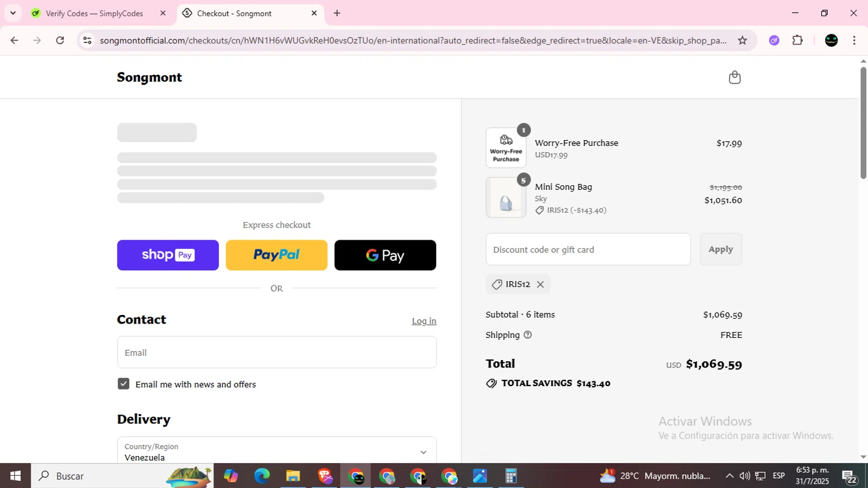
Task: Open the Brave browser taskbar icon
Action: pyautogui.click(x=325, y=476)
